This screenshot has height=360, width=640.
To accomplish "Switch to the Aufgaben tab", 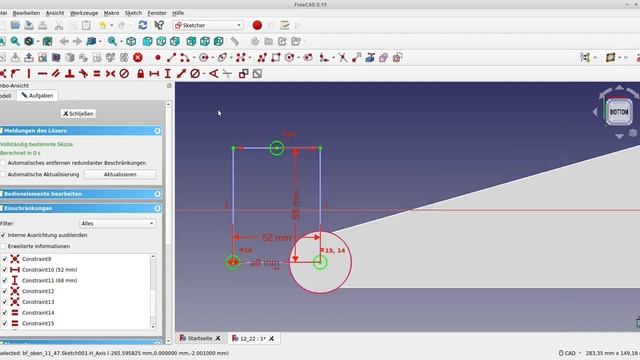I will (x=37, y=96).
